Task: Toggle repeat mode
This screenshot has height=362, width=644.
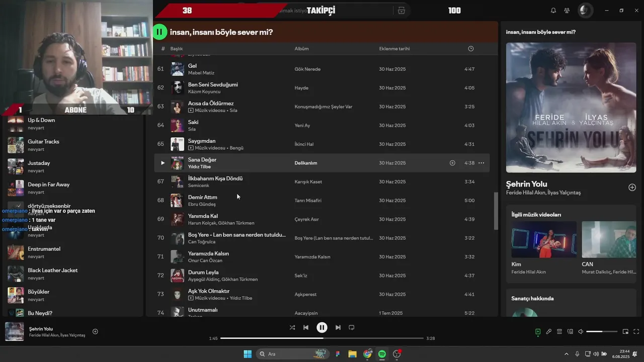Action: tap(352, 327)
